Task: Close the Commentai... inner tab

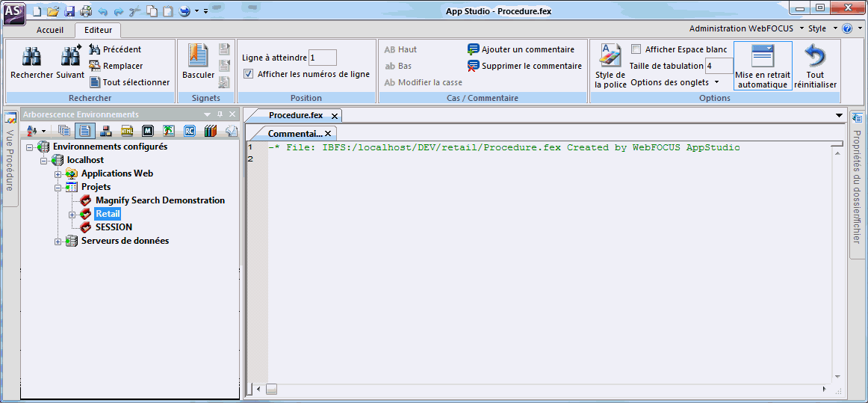Action: pyautogui.click(x=328, y=134)
